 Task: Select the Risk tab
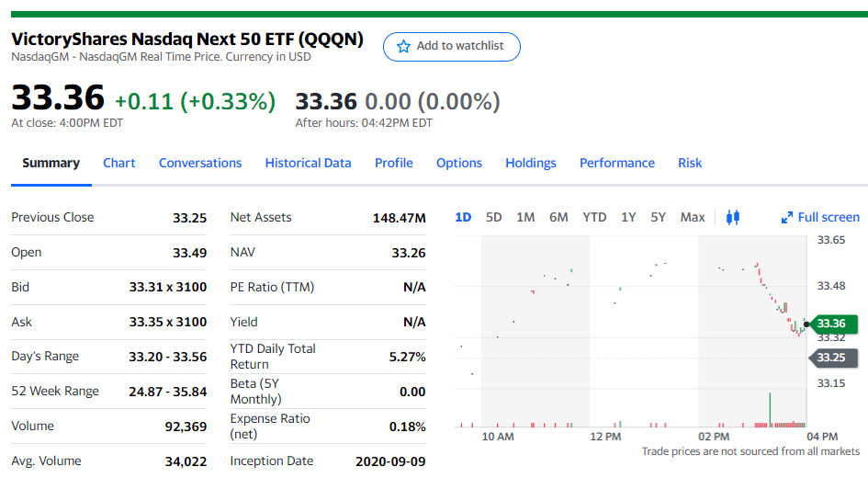pyautogui.click(x=690, y=163)
